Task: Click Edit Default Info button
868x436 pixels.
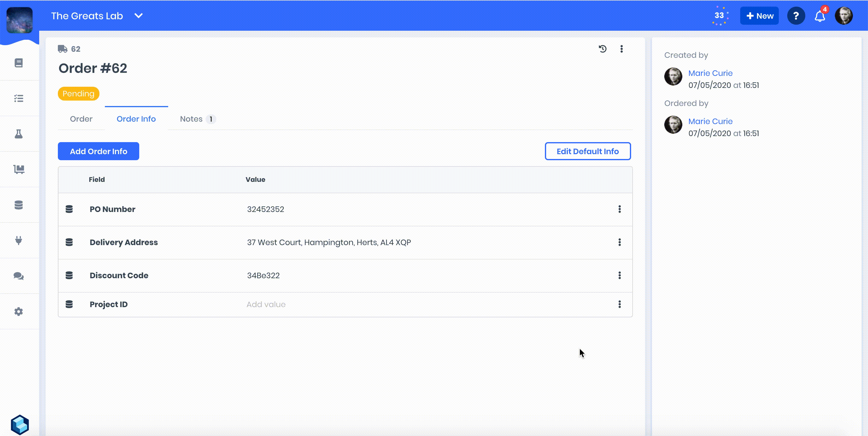Action: (x=587, y=151)
